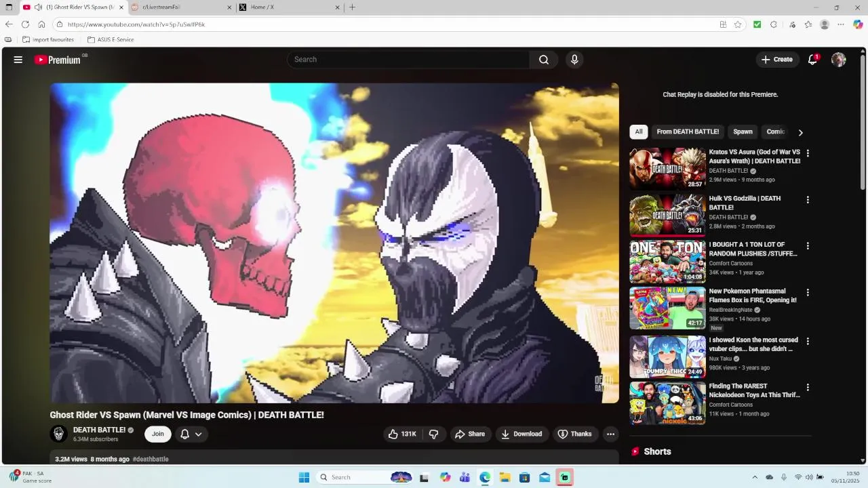868x488 pixels.
Task: Click the Create video button
Action: click(777, 60)
